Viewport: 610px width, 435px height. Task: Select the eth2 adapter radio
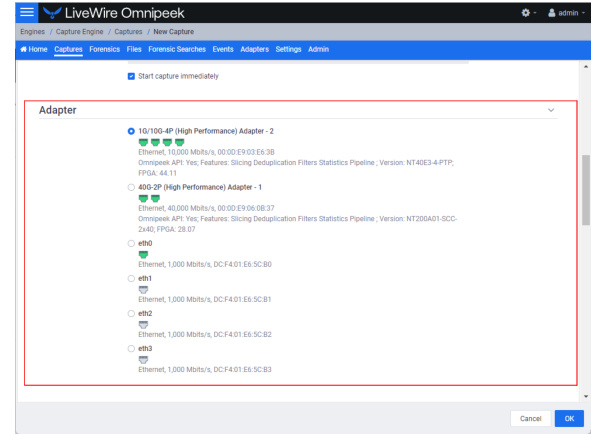[131, 313]
